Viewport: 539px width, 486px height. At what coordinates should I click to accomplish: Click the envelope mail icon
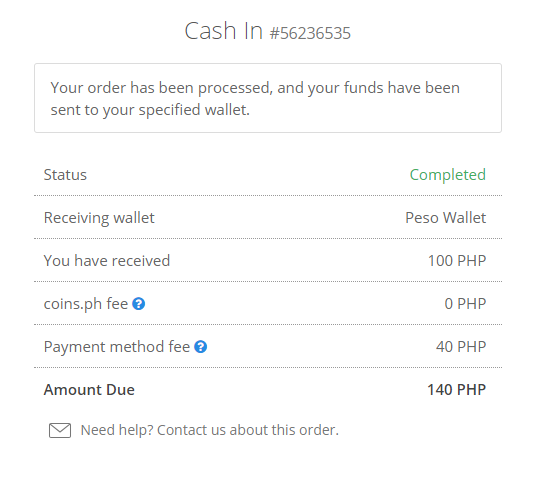pos(60,430)
